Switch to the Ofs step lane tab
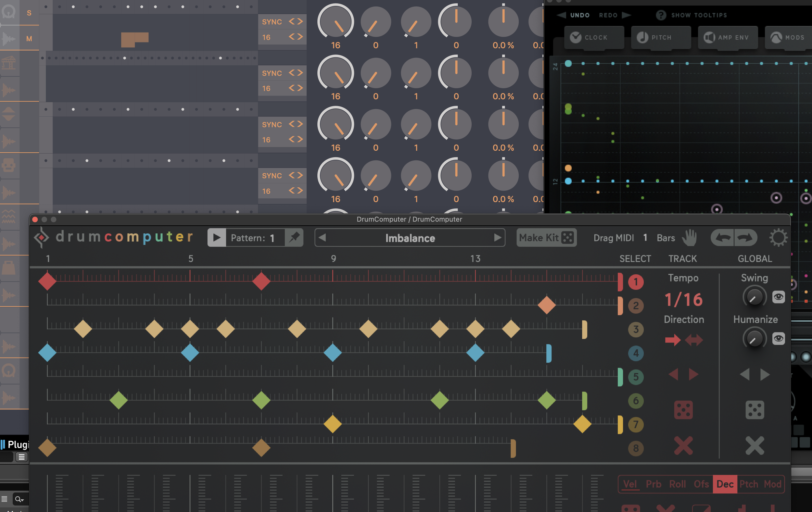The width and height of the screenshot is (812, 512). 701,484
